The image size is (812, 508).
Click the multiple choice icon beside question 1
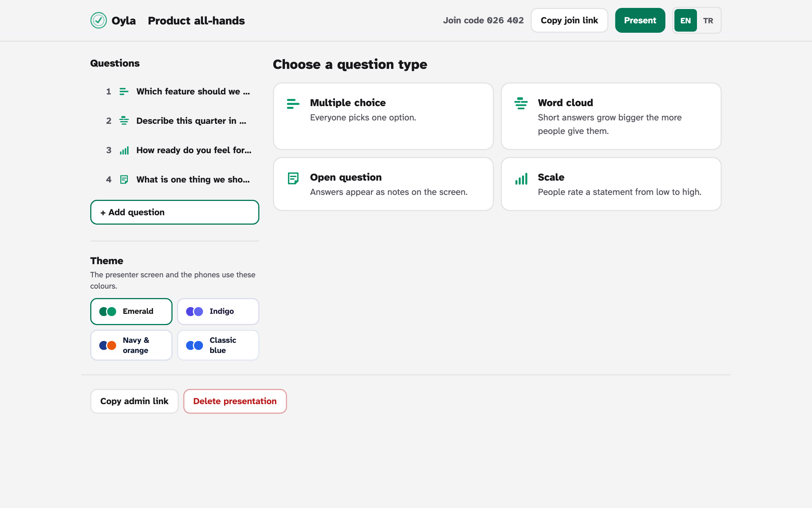(124, 91)
